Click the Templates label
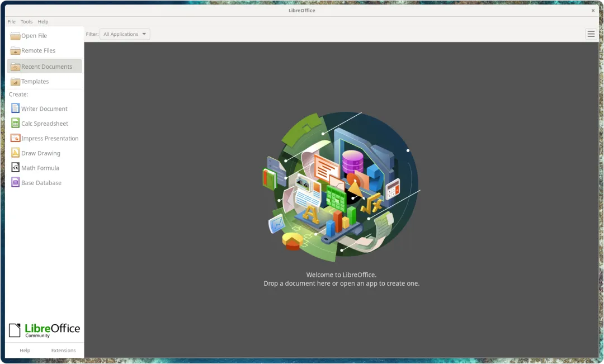This screenshot has height=364, width=604. click(x=35, y=82)
